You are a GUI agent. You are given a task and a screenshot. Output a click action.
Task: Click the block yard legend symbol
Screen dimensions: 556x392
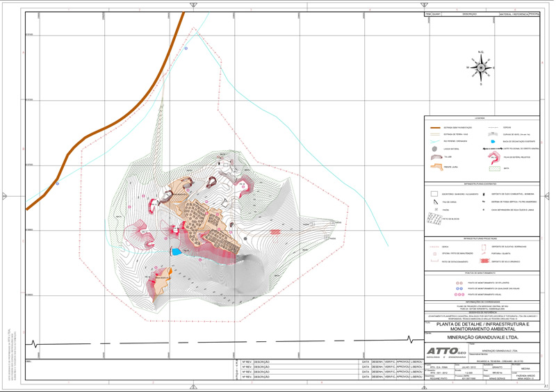point(436,218)
